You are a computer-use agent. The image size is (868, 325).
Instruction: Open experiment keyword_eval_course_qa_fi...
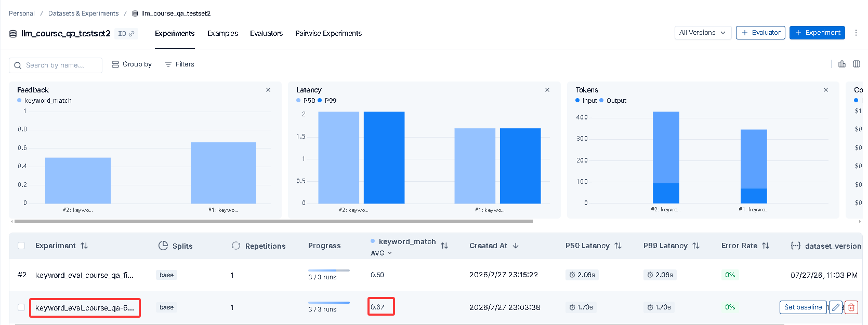click(x=84, y=275)
